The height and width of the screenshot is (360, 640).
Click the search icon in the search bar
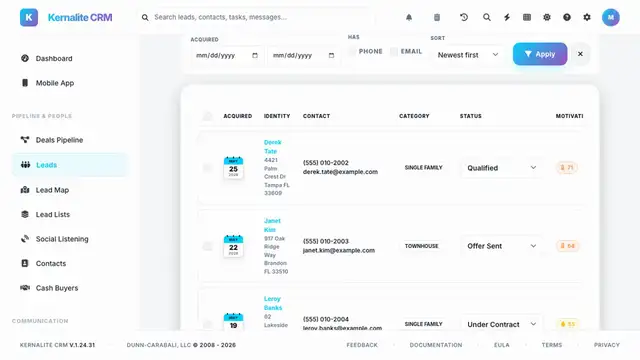coord(145,18)
